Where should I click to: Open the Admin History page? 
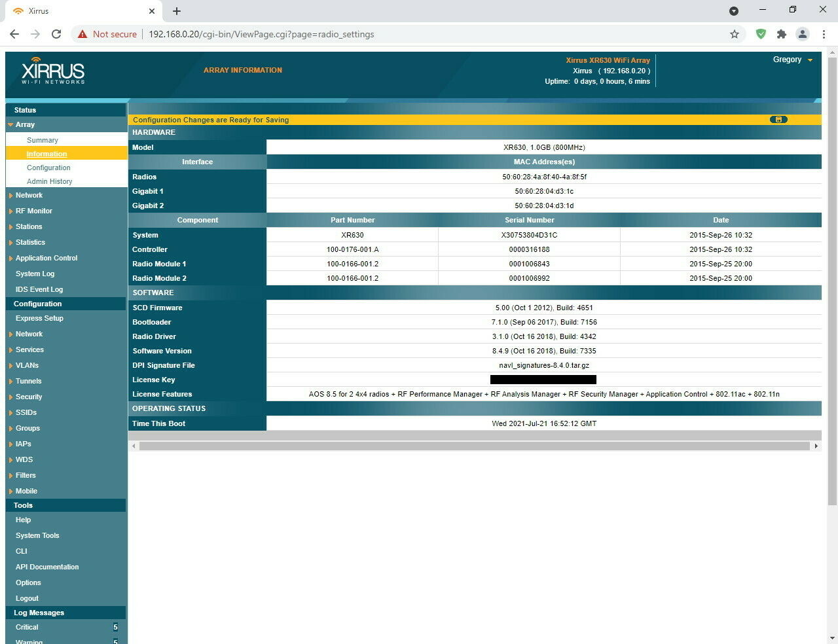[x=50, y=181]
